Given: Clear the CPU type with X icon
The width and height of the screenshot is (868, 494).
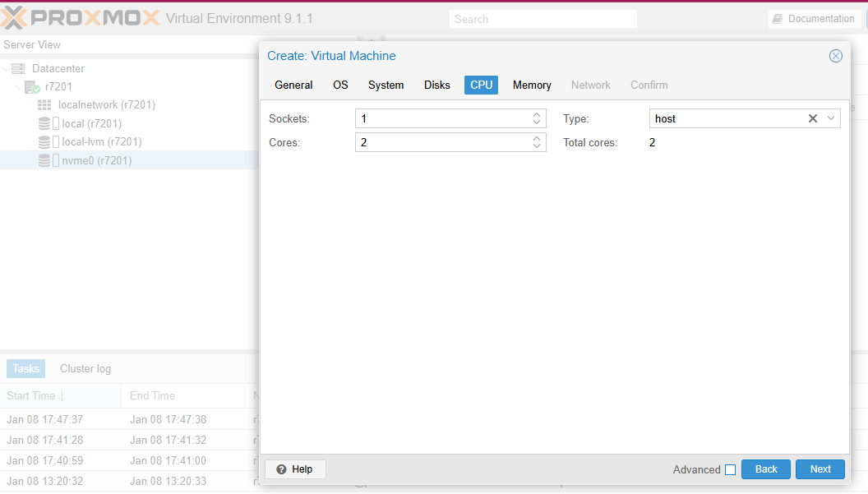Looking at the screenshot, I should coord(813,118).
